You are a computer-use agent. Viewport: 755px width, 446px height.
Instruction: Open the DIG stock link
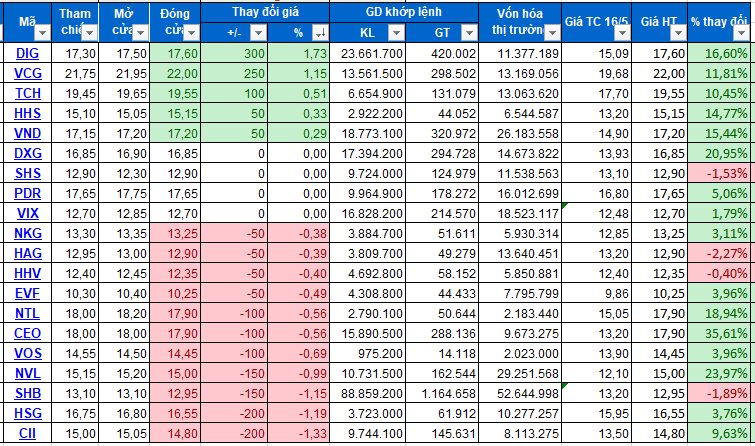[27, 53]
